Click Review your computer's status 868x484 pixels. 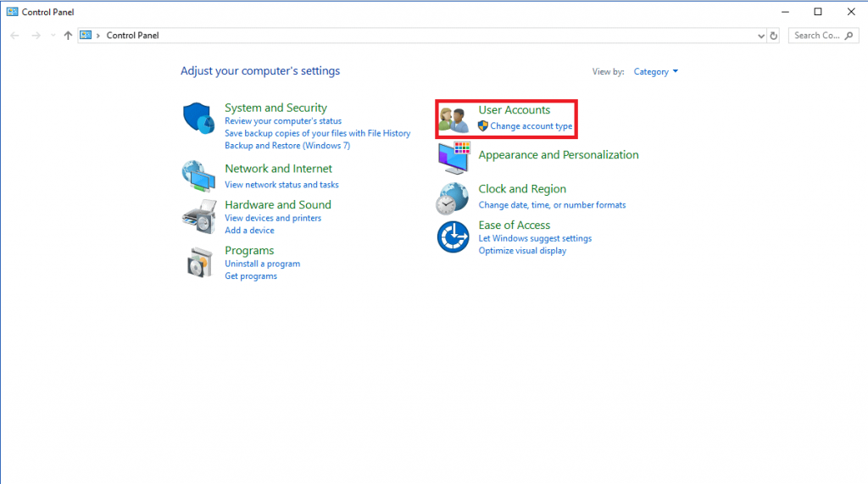tap(283, 120)
